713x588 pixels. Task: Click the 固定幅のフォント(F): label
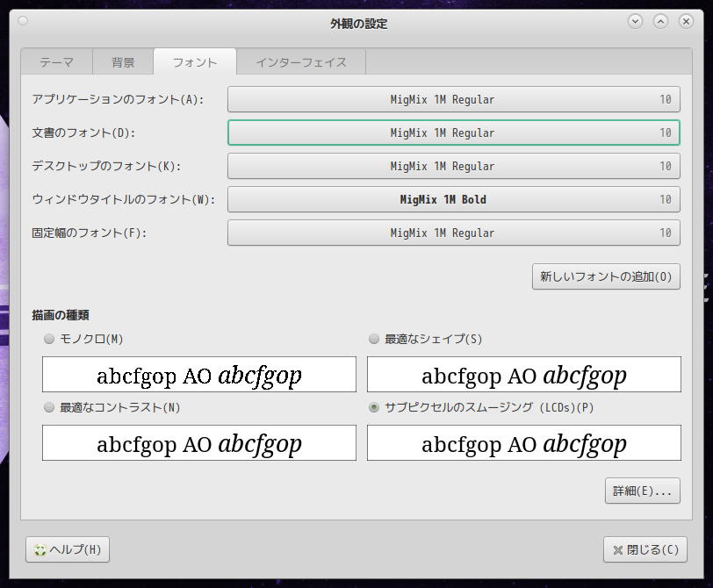(x=90, y=233)
